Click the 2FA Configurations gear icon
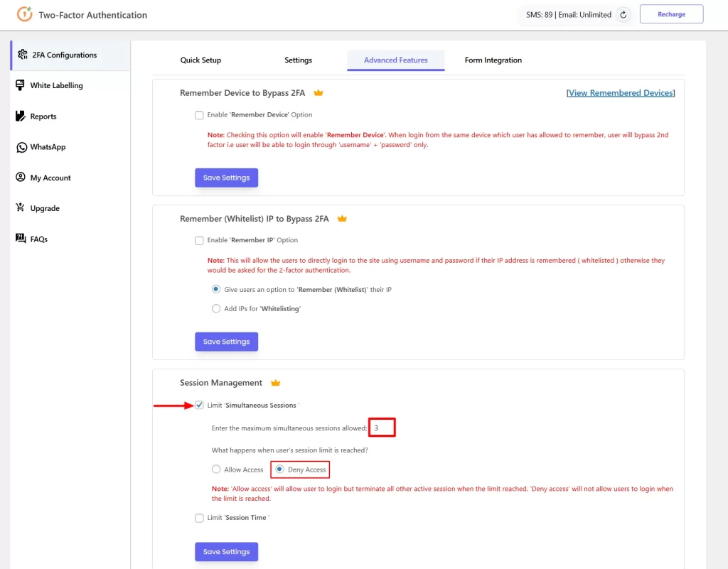This screenshot has width=728, height=569. click(22, 55)
